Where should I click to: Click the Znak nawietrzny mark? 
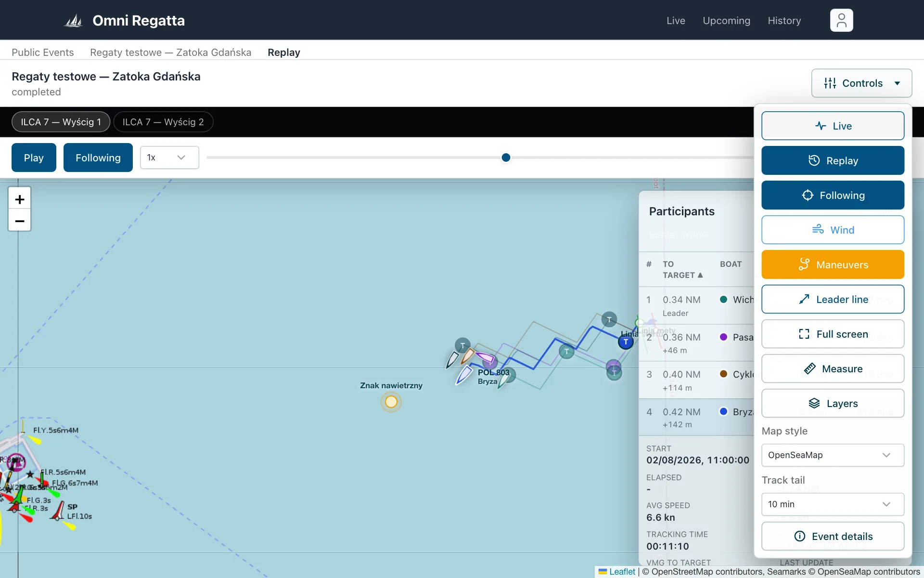(x=391, y=402)
